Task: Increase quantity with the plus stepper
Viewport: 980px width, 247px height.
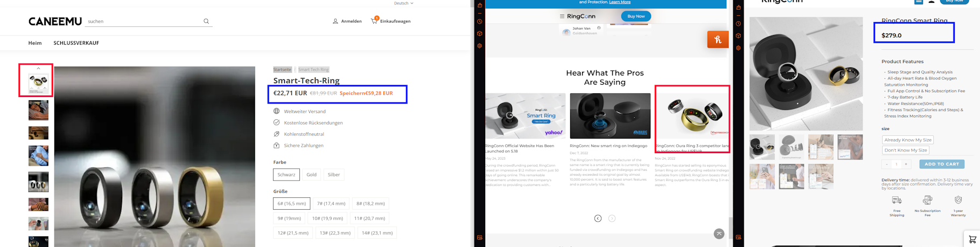Action: [906, 164]
